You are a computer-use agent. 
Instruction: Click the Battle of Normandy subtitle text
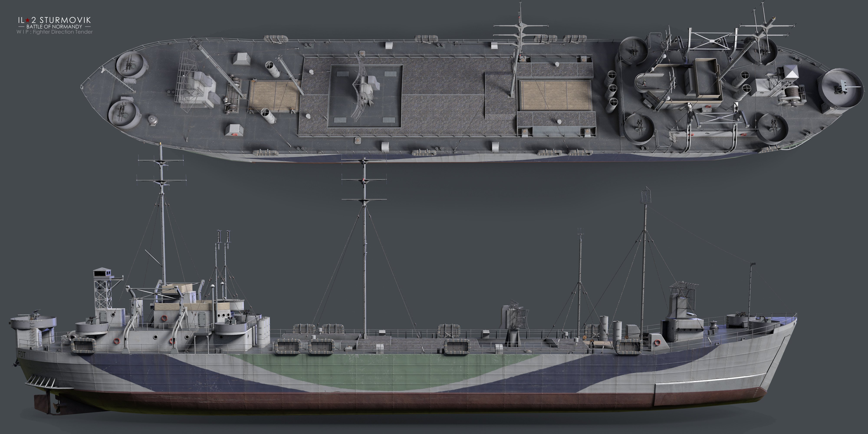point(54,27)
